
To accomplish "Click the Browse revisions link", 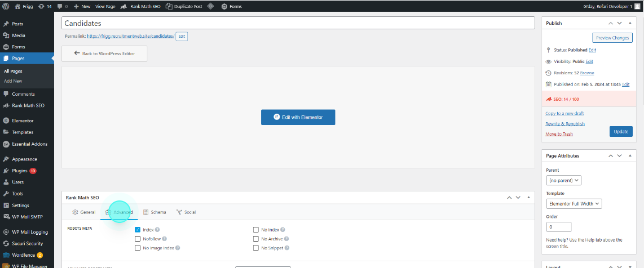I will click(x=587, y=73).
